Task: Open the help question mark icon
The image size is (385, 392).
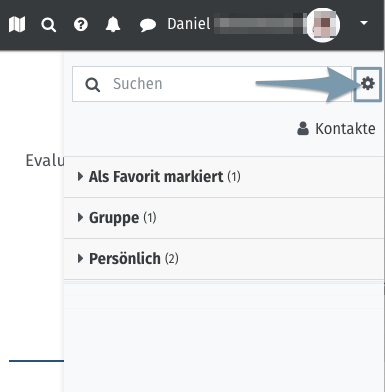Action: click(81, 25)
